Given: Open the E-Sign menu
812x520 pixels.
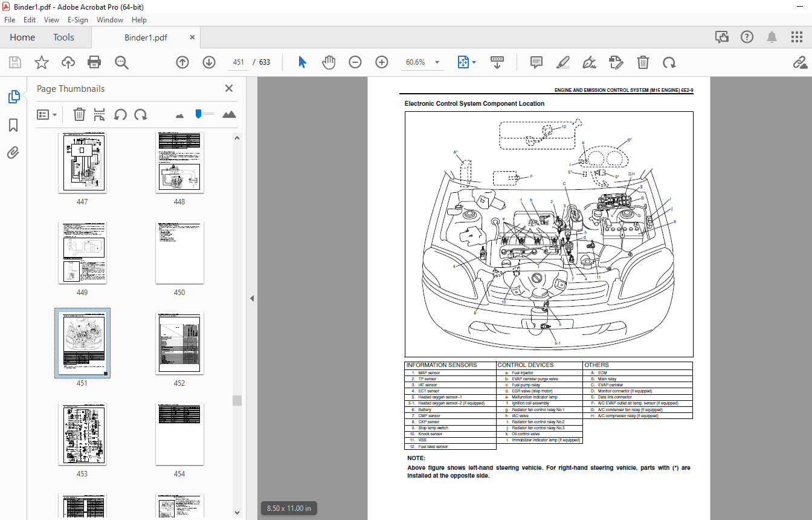Looking at the screenshot, I should click(78, 19).
